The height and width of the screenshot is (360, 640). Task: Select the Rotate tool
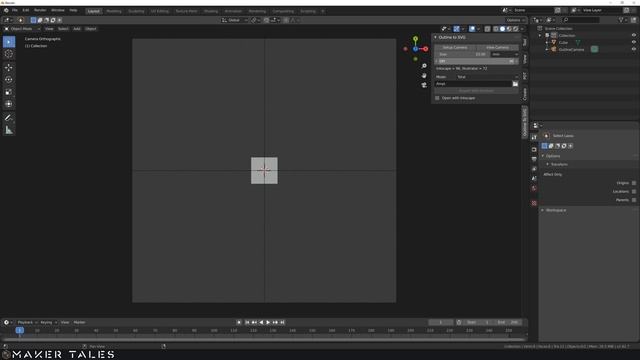9,80
